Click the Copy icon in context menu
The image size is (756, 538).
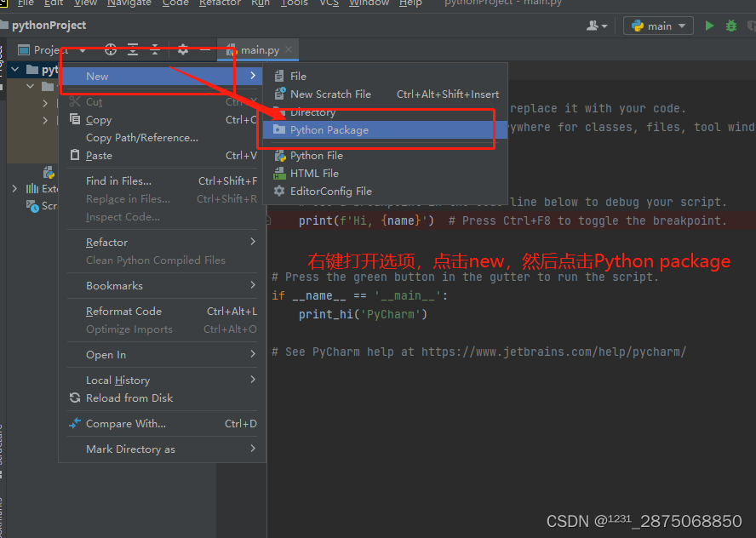point(75,118)
